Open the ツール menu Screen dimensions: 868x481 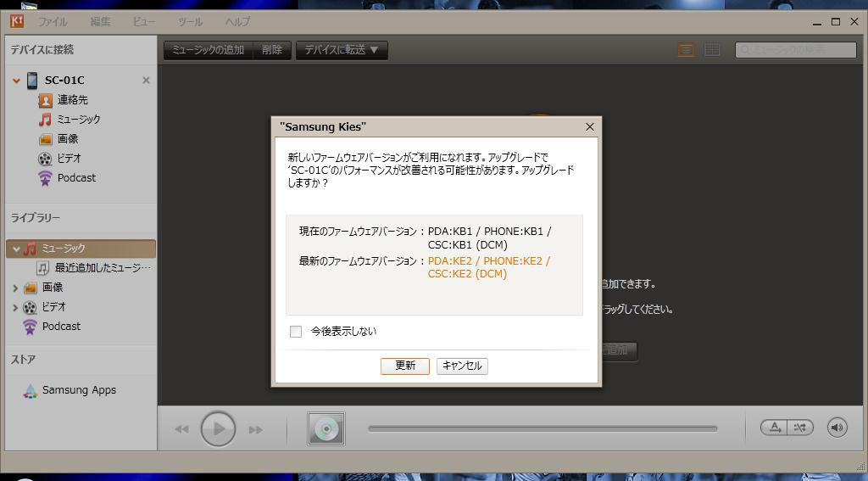[190, 21]
